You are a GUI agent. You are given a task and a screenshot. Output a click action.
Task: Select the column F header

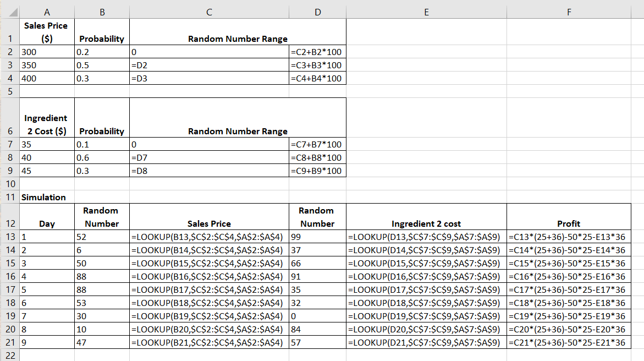(x=568, y=9)
